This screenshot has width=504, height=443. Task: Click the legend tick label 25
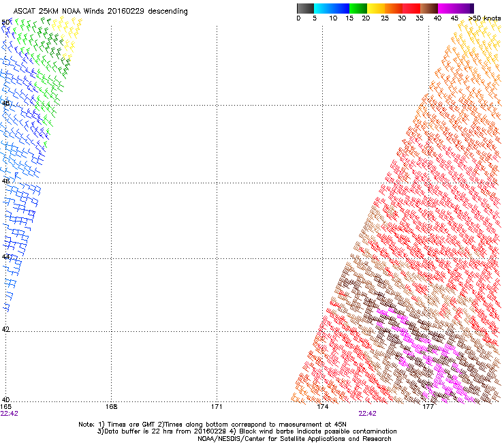click(x=385, y=18)
